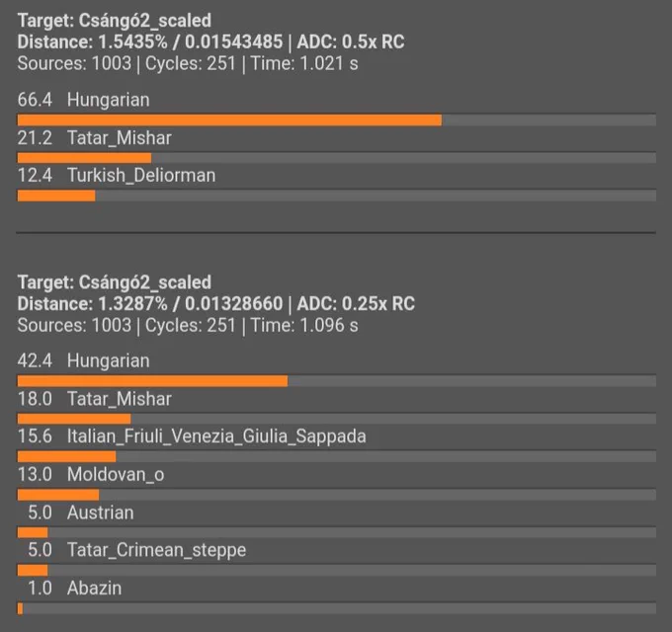Click the Distance 1.3287% result line

point(216,303)
